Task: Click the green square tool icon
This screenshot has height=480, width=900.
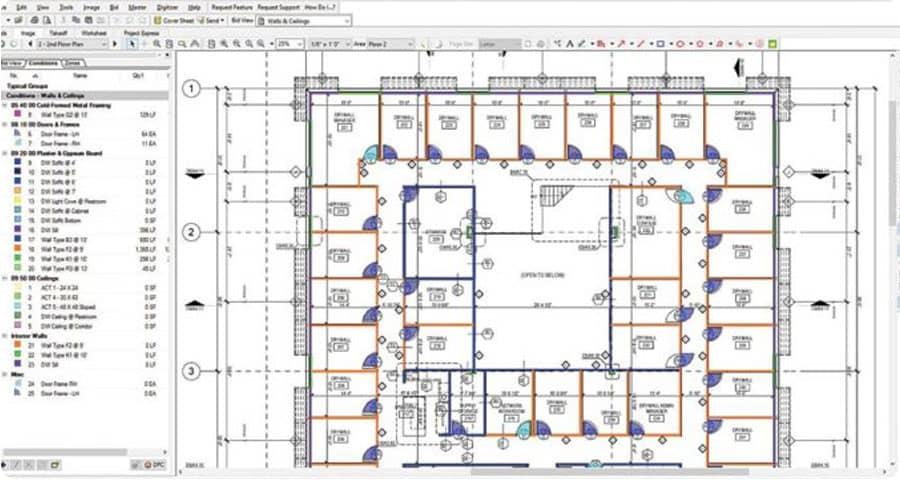Action: click(773, 44)
